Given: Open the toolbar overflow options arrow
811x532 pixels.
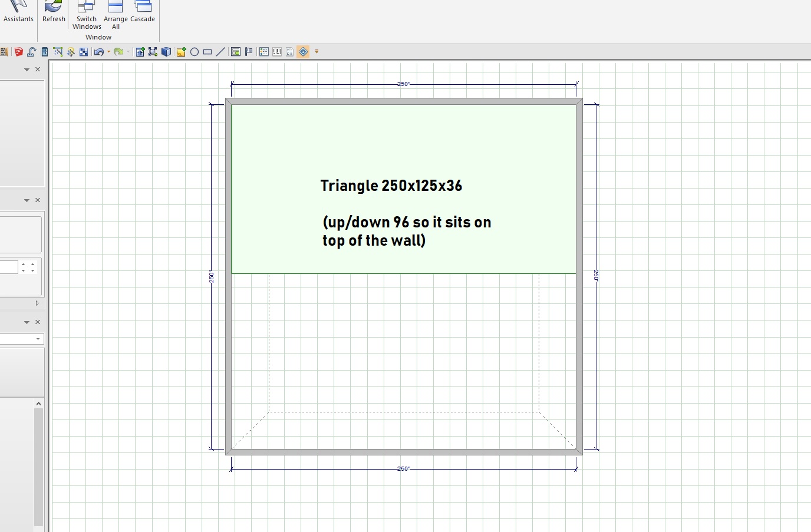Looking at the screenshot, I should pyautogui.click(x=317, y=52).
